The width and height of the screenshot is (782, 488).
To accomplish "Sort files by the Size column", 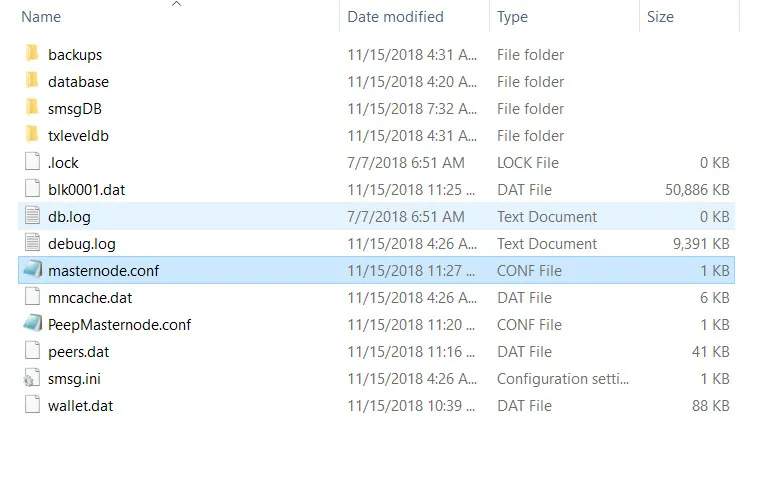I will pos(660,17).
